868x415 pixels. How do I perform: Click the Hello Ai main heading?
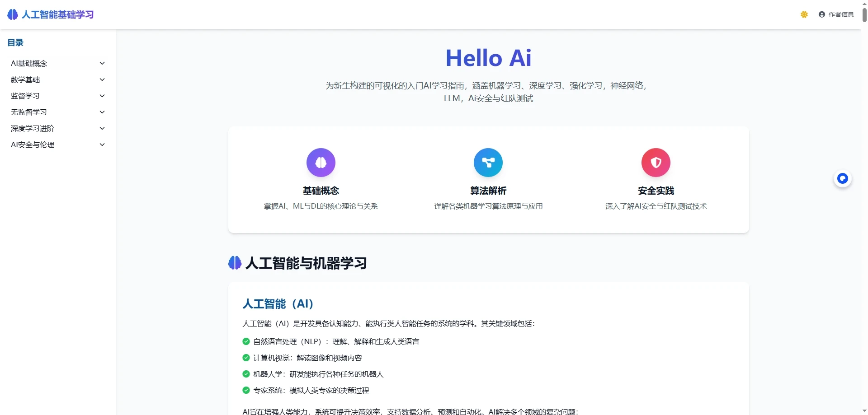pyautogui.click(x=488, y=58)
